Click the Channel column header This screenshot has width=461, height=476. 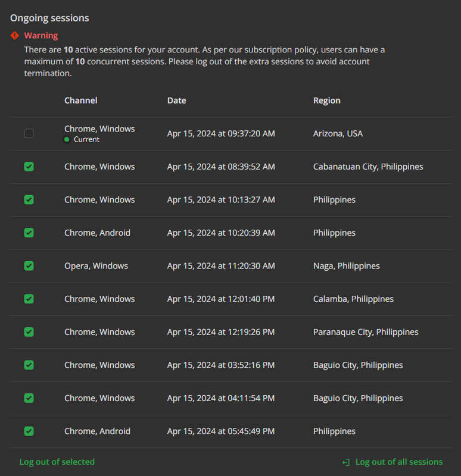81,101
